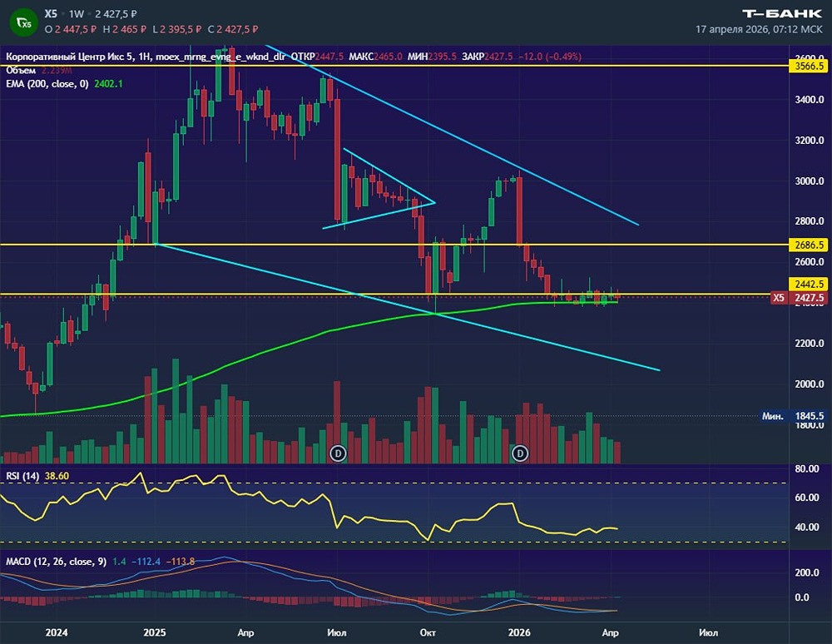832x644 pixels.
Task: Open the MACD (12, 26, close, 9) legend
Action: point(57,562)
